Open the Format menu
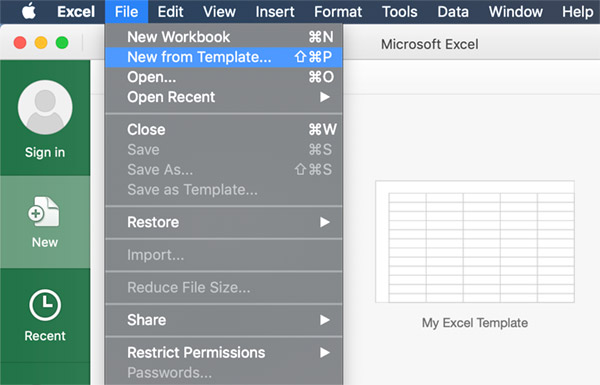 click(x=338, y=12)
